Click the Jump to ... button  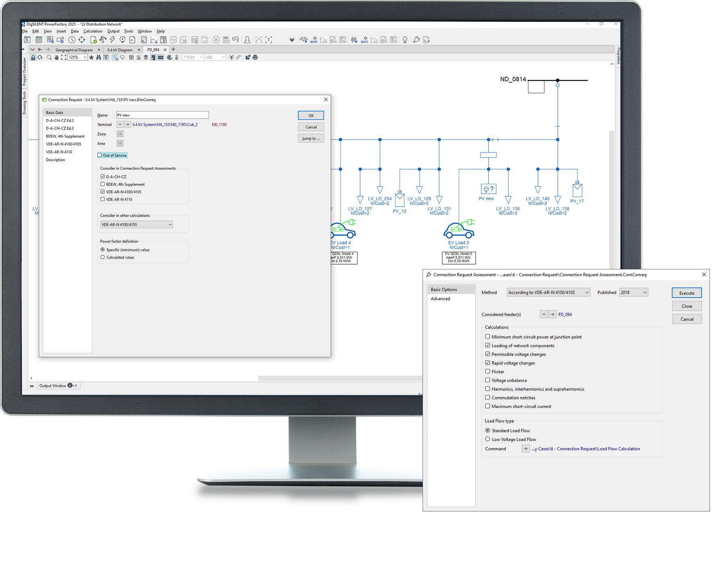click(311, 138)
